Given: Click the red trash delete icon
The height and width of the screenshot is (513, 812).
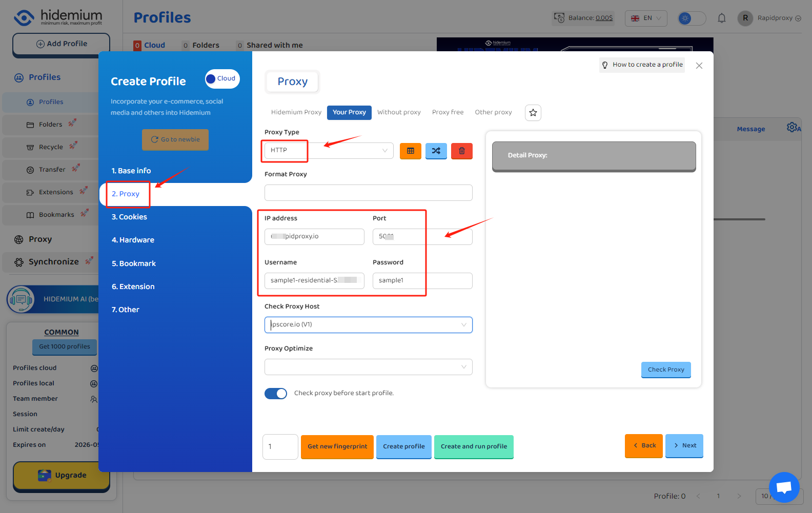Looking at the screenshot, I should click(462, 151).
